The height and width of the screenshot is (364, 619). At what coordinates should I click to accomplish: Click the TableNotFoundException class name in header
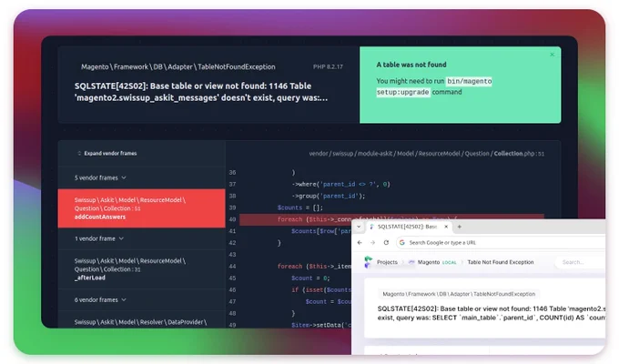178,66
